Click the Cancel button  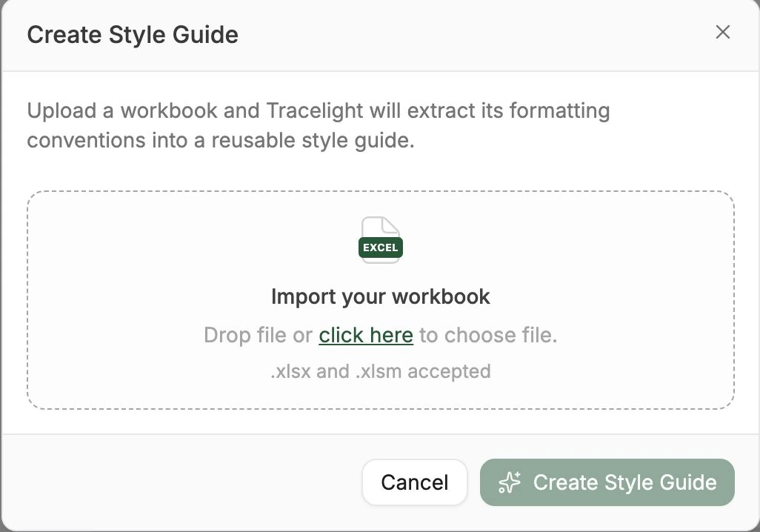coord(414,482)
